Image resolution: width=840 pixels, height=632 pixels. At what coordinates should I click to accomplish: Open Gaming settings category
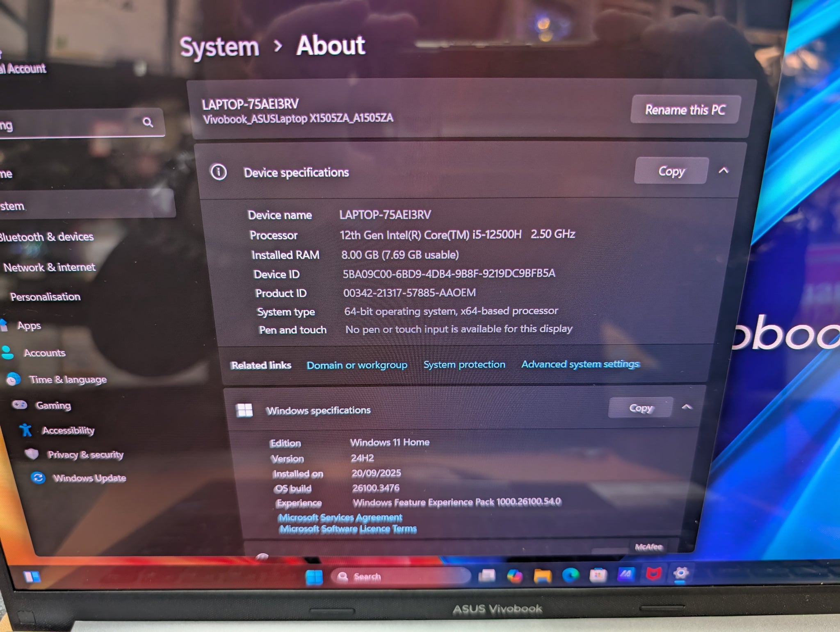[53, 405]
